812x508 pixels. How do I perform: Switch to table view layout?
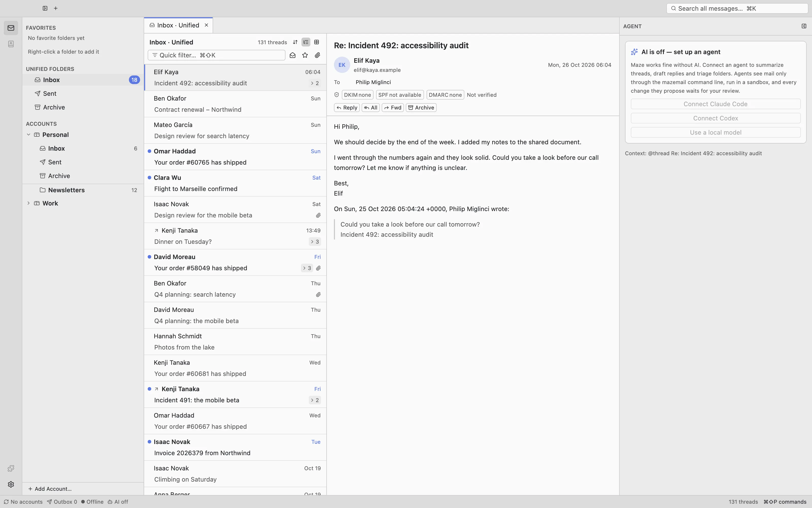[316, 42]
